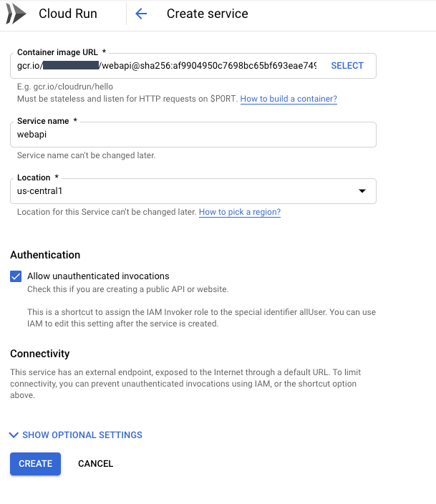
Task: Click the 'Cloud Run' product title
Action: [68, 14]
